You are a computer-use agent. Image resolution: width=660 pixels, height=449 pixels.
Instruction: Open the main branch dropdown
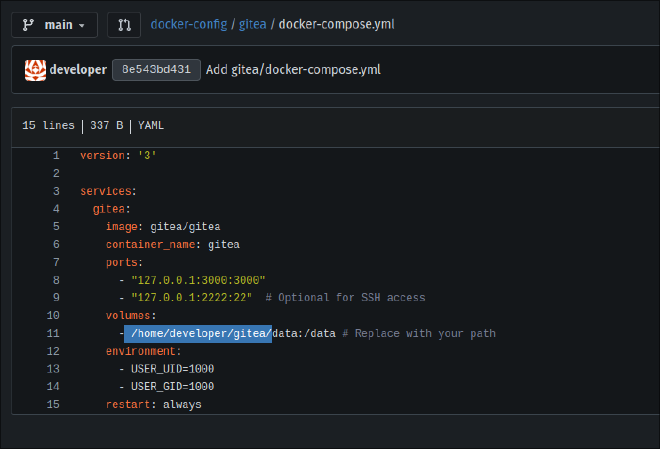[54, 25]
